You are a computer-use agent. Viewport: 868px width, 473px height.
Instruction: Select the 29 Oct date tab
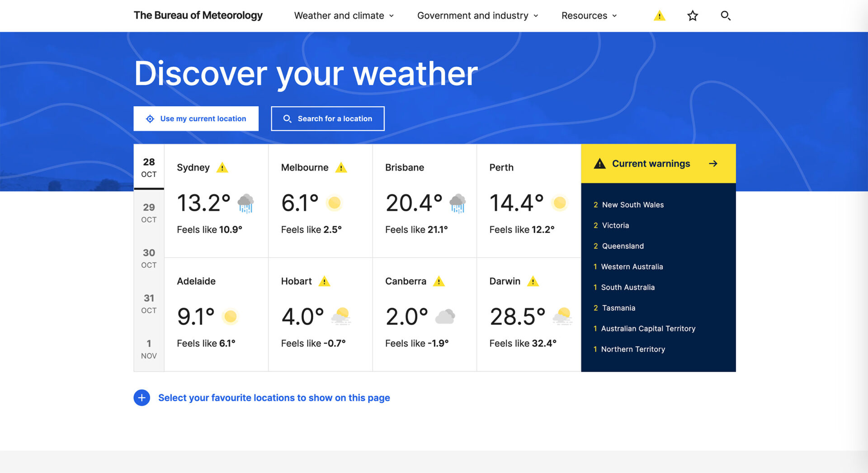[149, 213]
